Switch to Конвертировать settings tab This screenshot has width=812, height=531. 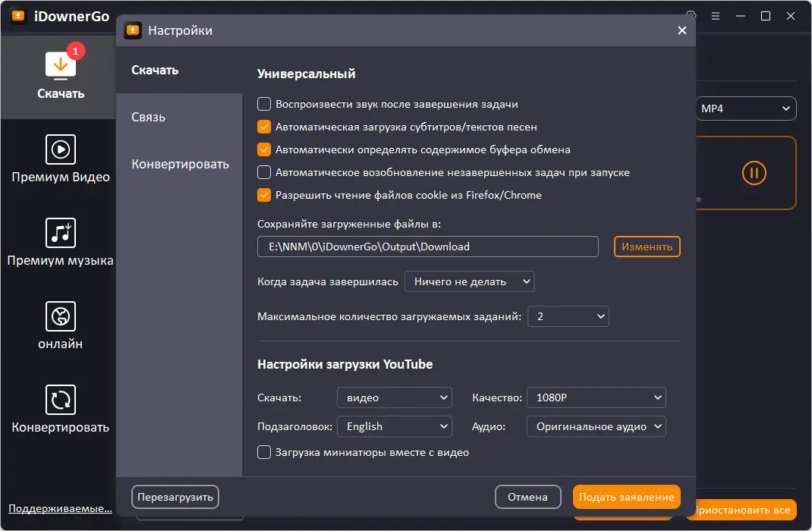pos(180,164)
